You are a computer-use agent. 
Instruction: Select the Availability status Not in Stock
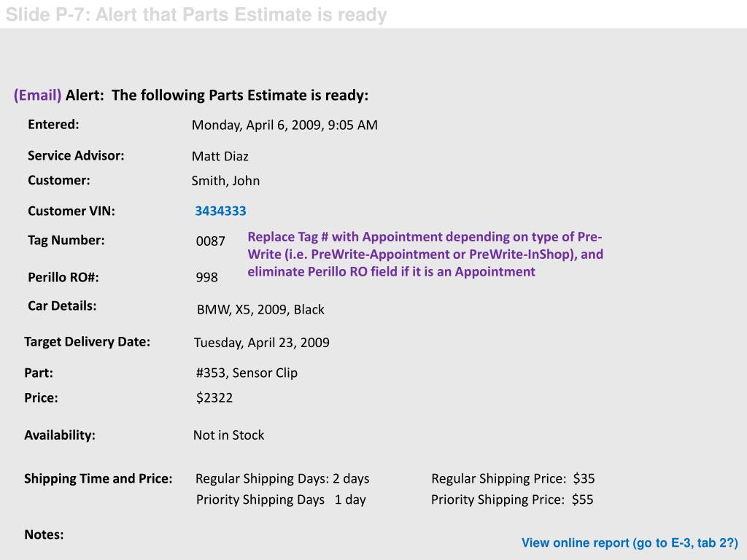click(228, 435)
